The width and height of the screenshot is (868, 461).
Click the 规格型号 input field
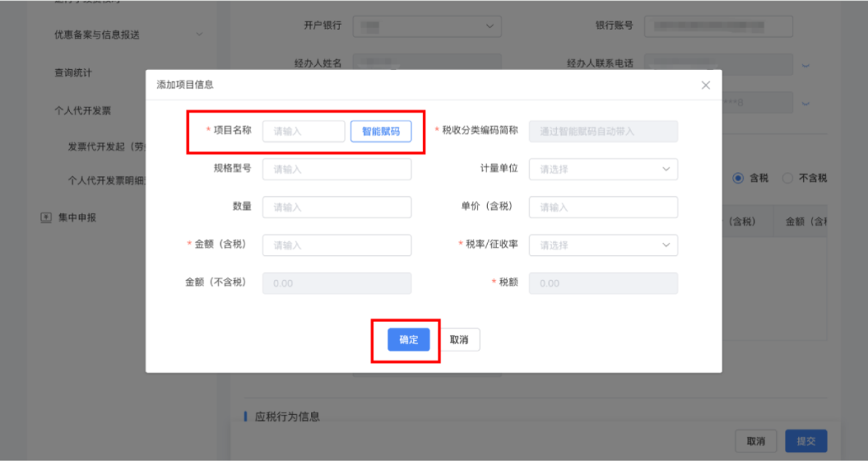(337, 169)
